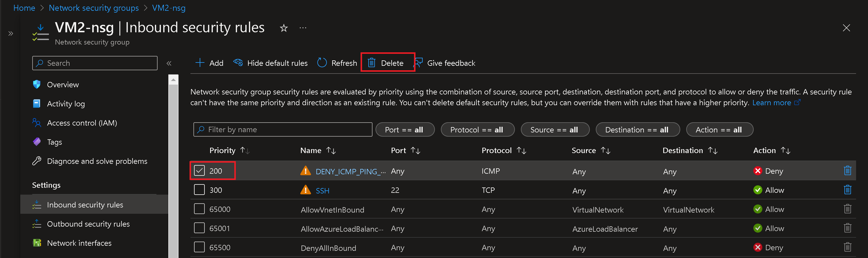The image size is (868, 258).
Task: Click the sidebar Search field
Action: 95,63
